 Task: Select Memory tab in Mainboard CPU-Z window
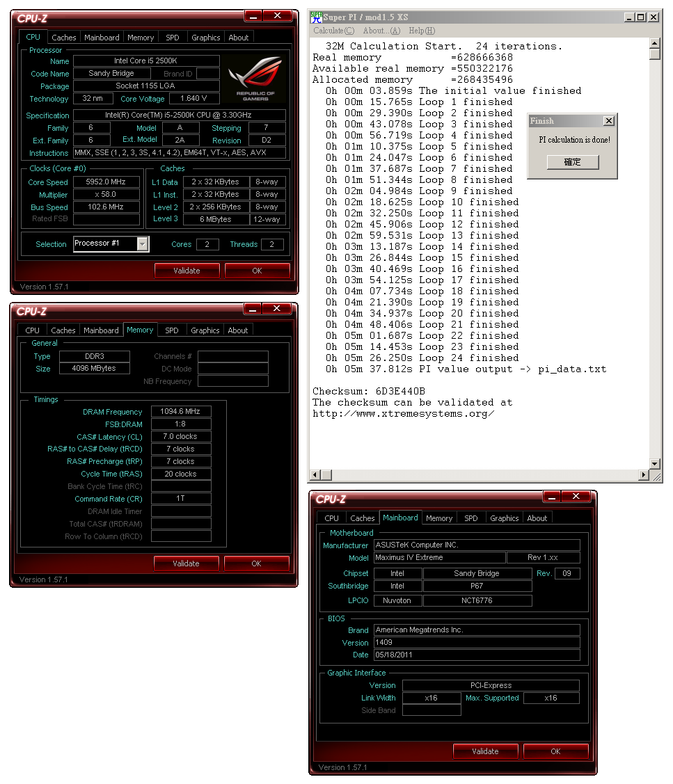[x=439, y=518]
